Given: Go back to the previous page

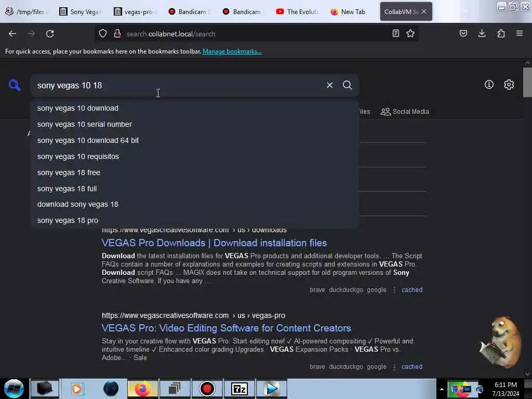Looking at the screenshot, I should [x=12, y=34].
